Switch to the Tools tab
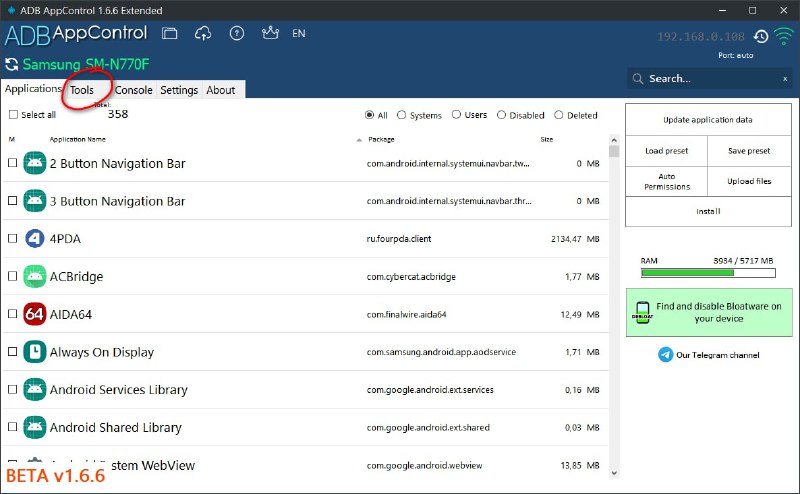This screenshot has height=494, width=800. [x=82, y=90]
